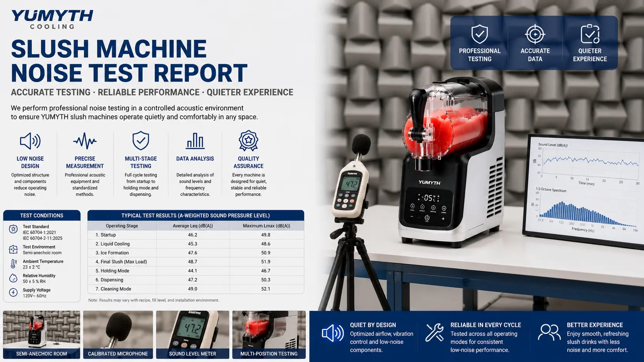Select the Professional Testing shield icon
This screenshot has width=644, height=362.
tap(480, 34)
